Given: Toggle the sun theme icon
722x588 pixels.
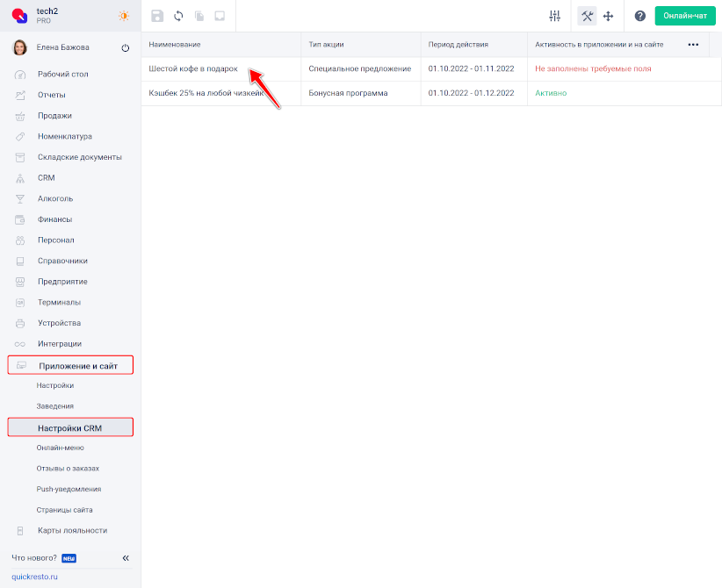Looking at the screenshot, I should point(124,16).
